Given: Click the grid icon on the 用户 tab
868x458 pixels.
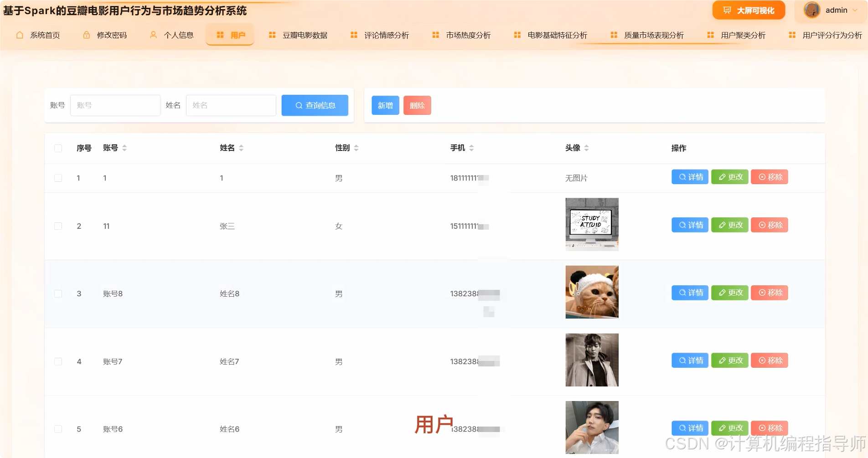Looking at the screenshot, I should coord(220,35).
